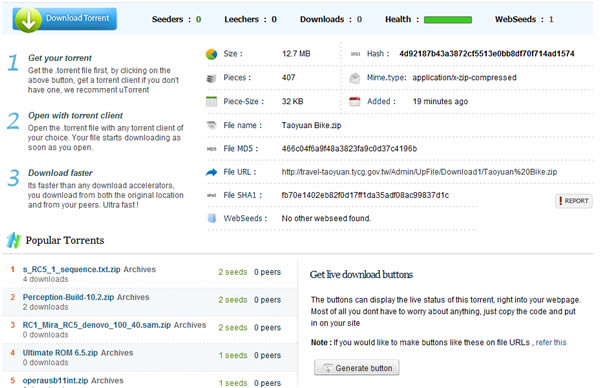Screen dimensions: 600x388
Task: Open the RC1_Mira_RC5_denovo_100_40.sam.zip link
Action: (x=97, y=325)
